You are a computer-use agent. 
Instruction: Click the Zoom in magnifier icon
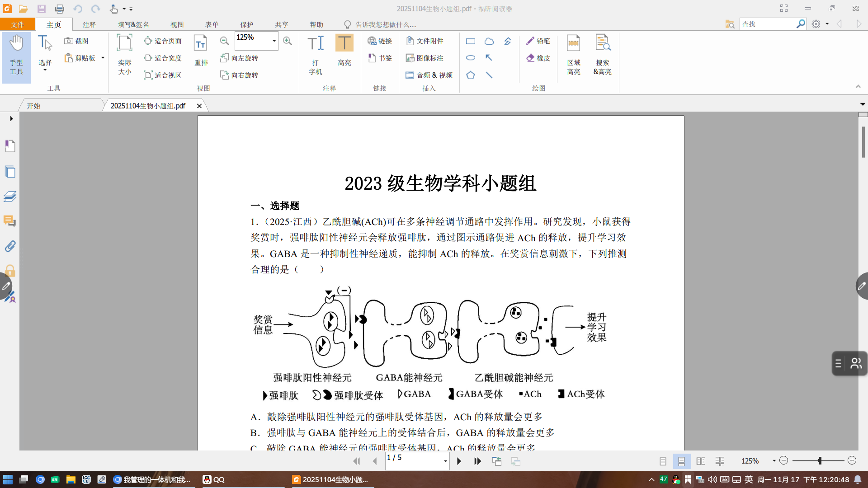coord(287,41)
